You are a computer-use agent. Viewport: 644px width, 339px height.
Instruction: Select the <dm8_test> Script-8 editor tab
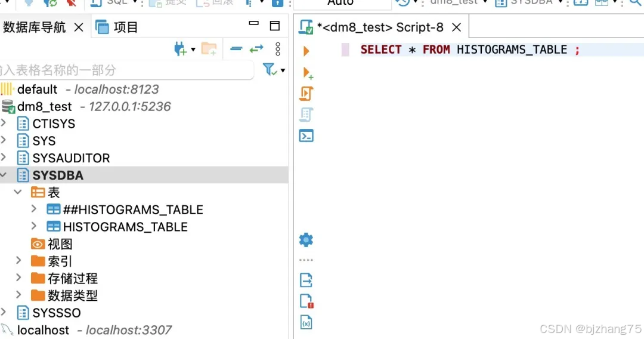click(380, 27)
